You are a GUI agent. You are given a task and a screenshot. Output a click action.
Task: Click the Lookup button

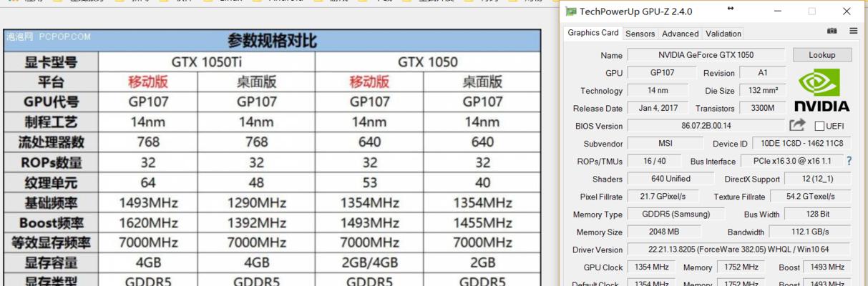[x=822, y=55]
